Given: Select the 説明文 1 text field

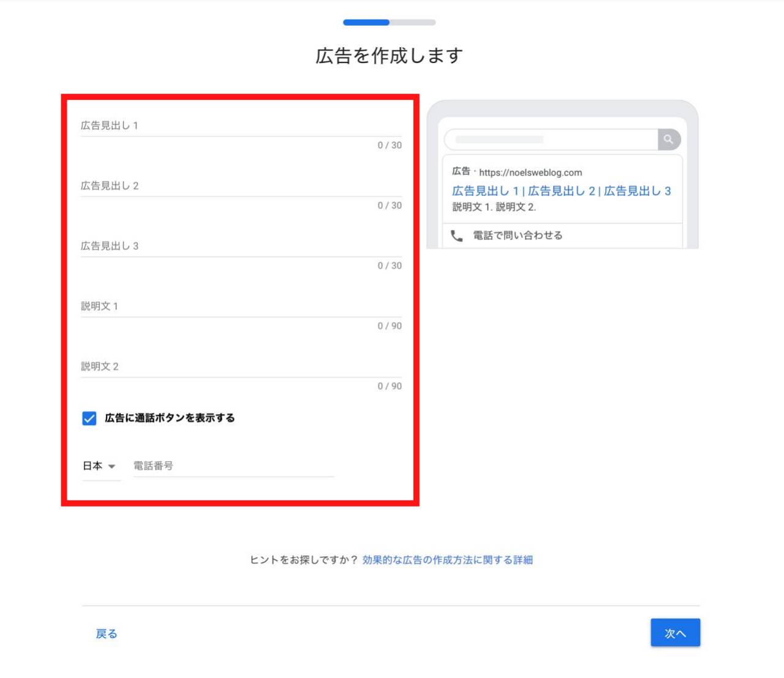Looking at the screenshot, I should [241, 306].
